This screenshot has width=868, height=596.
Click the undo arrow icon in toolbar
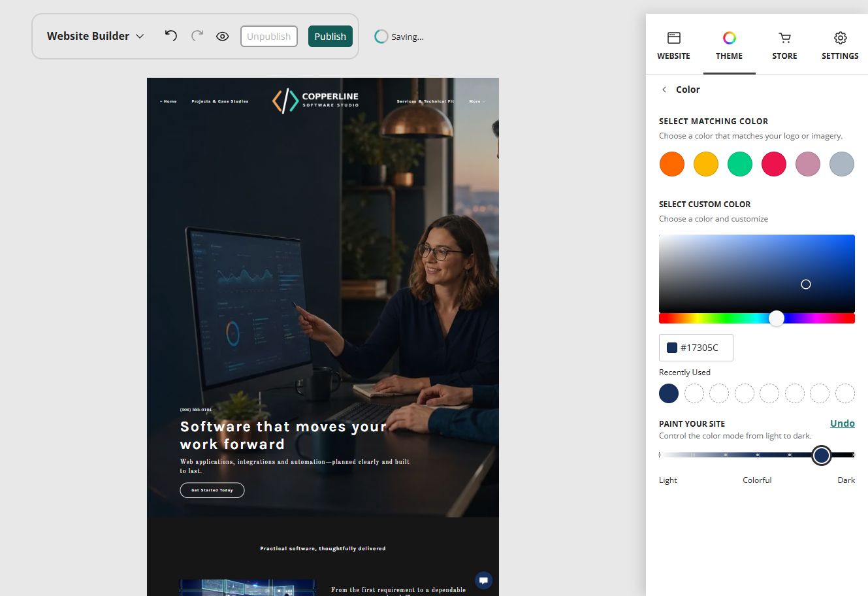(171, 36)
